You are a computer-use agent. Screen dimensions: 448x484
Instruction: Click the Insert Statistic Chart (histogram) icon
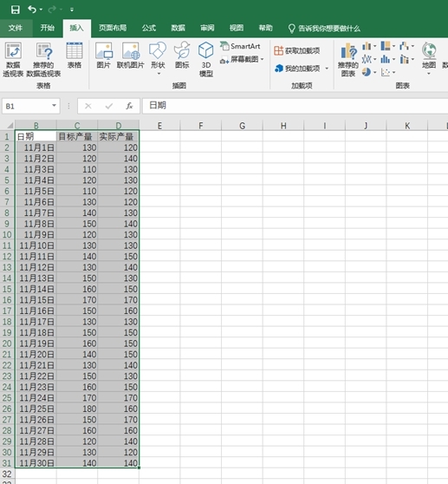[x=386, y=59]
